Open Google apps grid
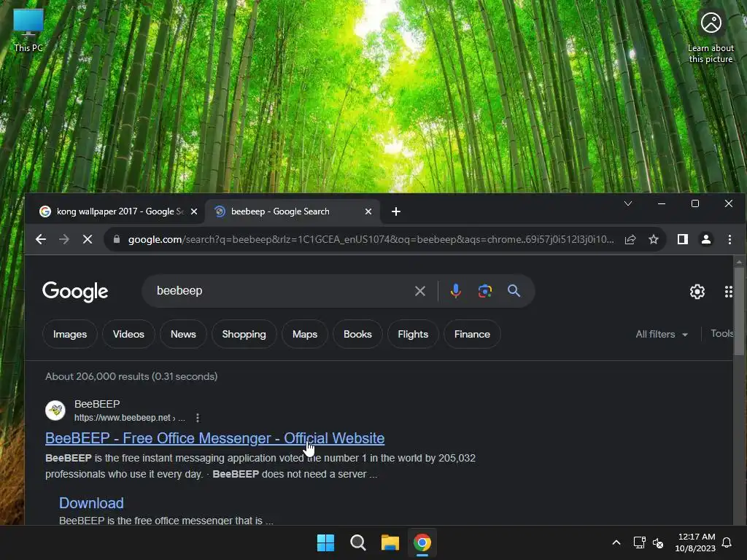Screen dimensions: 747x560 point(729,292)
